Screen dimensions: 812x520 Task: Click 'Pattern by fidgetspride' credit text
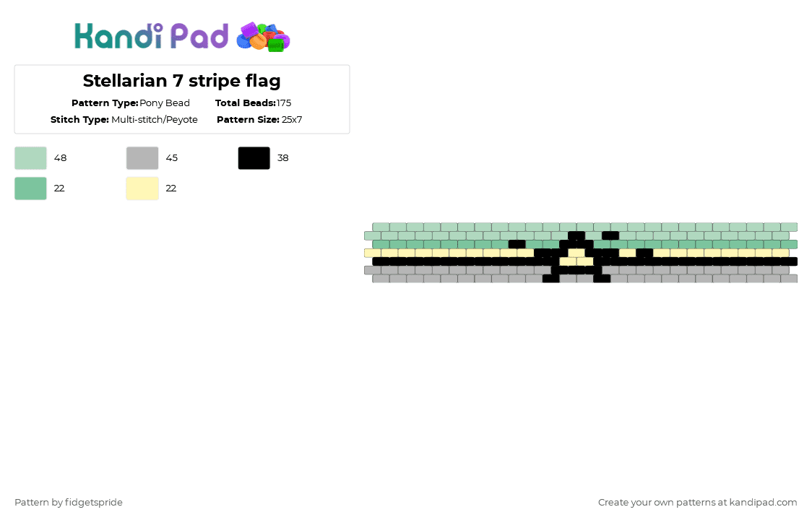pos(69,503)
